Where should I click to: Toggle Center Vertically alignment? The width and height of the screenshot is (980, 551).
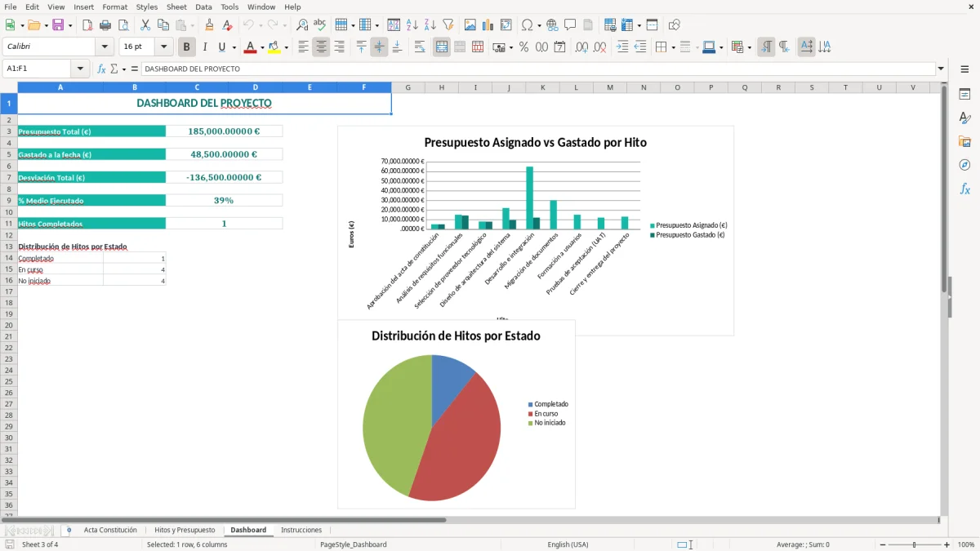[379, 47]
